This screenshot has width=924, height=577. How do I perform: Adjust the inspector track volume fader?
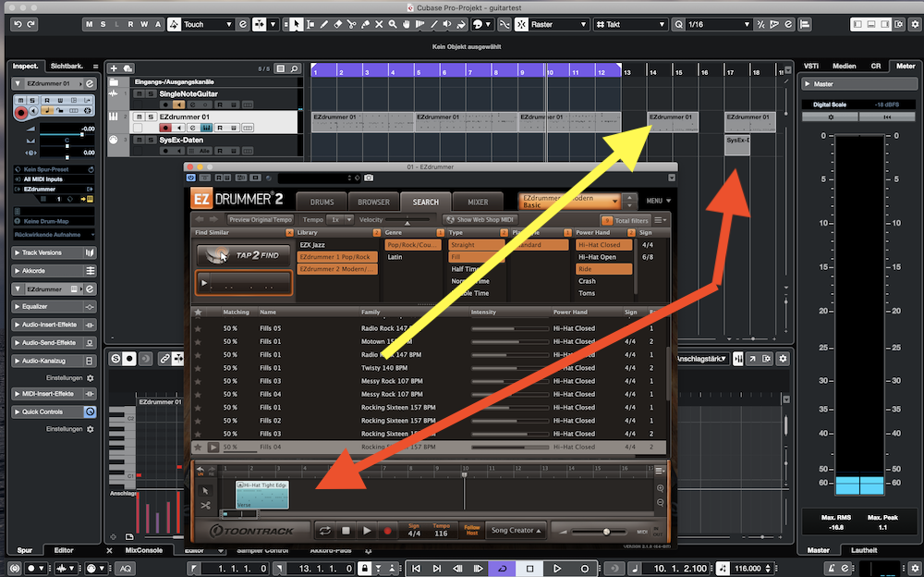tap(81, 134)
